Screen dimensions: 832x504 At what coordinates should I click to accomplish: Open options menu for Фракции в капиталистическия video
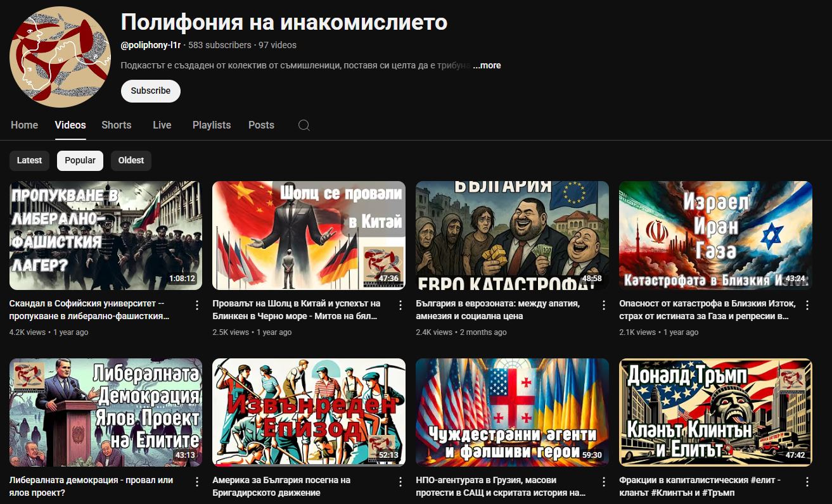807,482
